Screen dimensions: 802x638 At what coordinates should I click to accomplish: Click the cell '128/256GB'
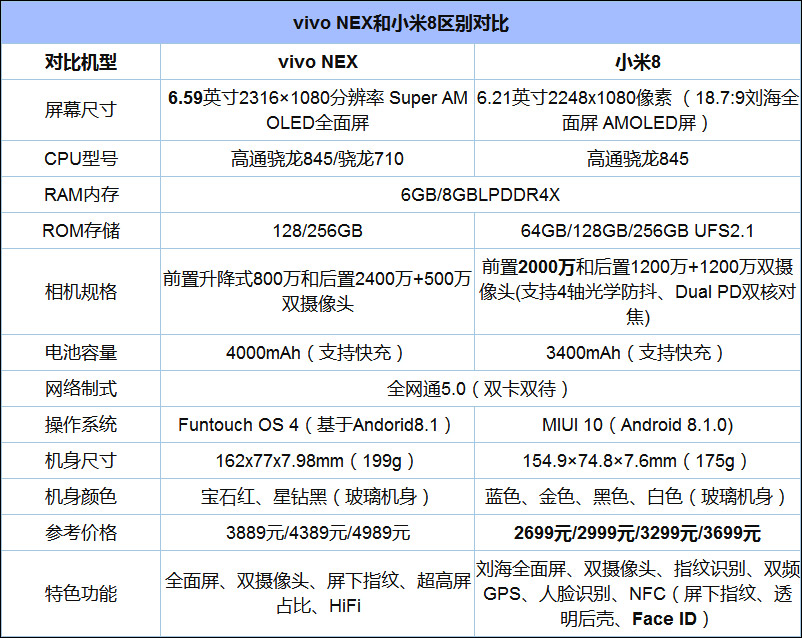click(317, 231)
